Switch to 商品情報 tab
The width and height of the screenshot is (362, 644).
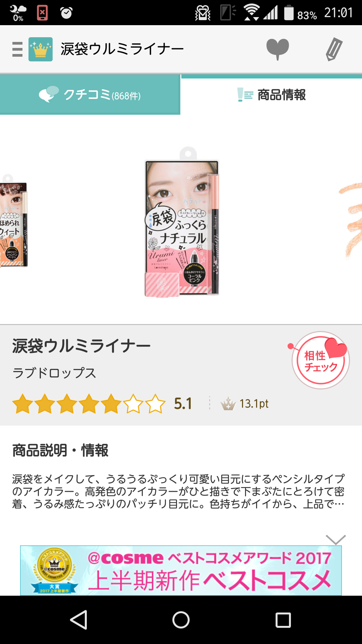pyautogui.click(x=271, y=95)
